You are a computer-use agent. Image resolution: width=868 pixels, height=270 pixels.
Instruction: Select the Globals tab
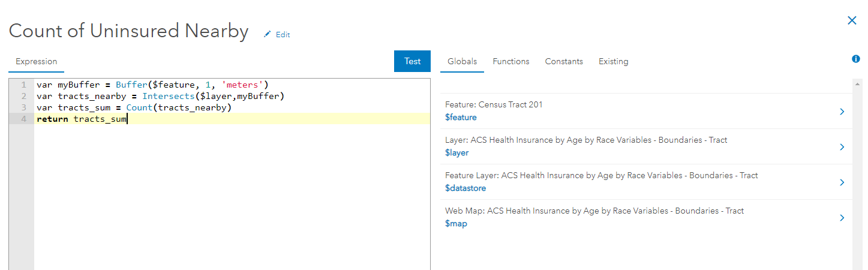point(462,61)
